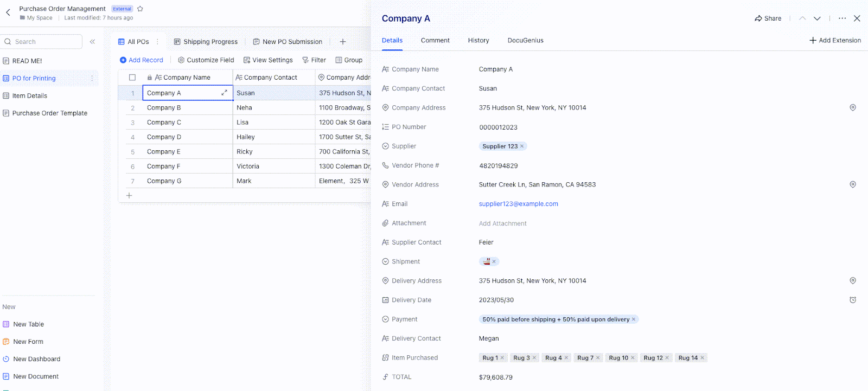Create a New Table
868x391 pixels.
23,324
